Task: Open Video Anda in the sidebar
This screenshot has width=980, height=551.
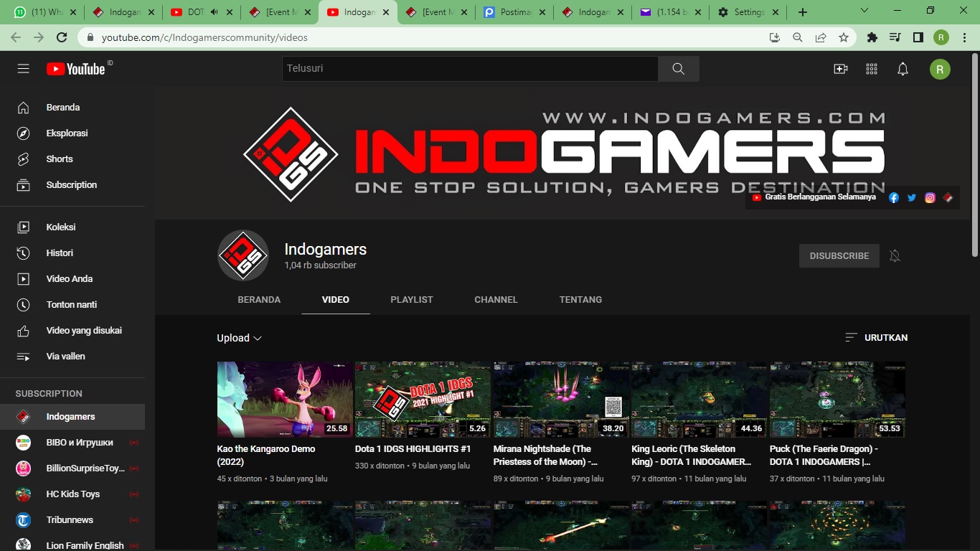Action: point(72,279)
